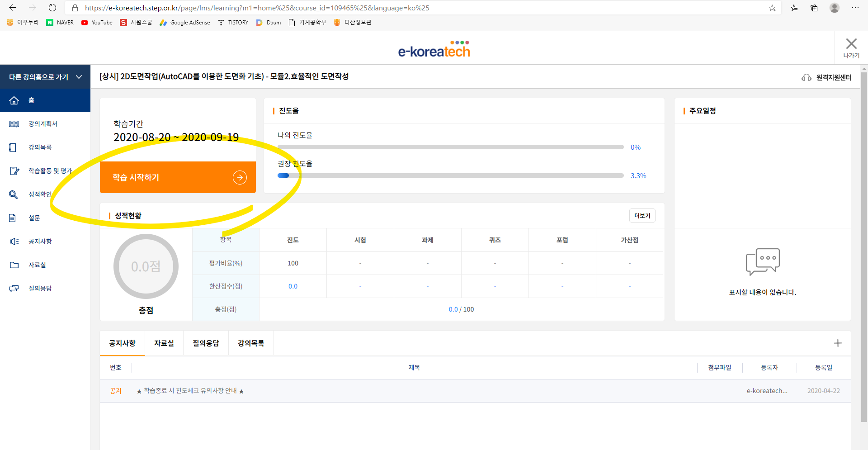This screenshot has width=868, height=450.
Task: Open YouTube bookmark
Action: click(97, 22)
